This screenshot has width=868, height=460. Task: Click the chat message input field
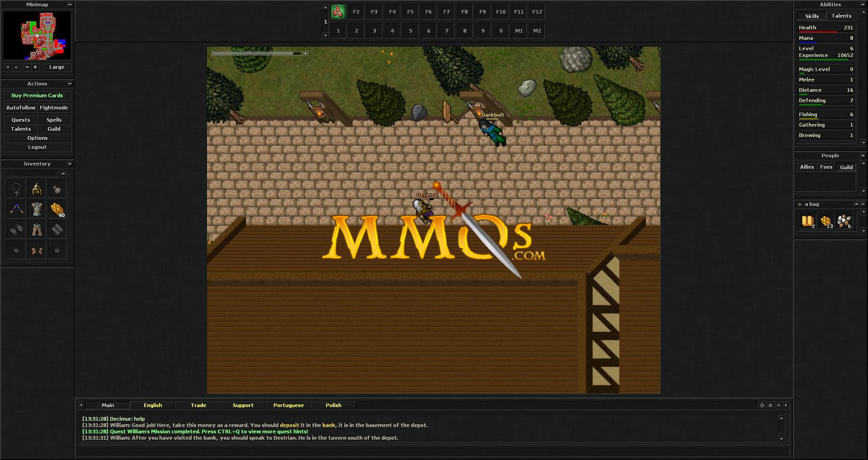pos(433,452)
